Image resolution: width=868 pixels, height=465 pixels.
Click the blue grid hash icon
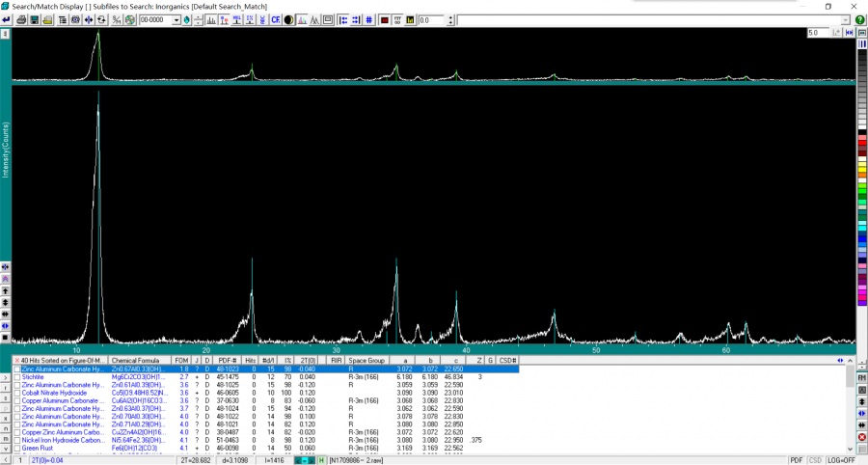370,20
